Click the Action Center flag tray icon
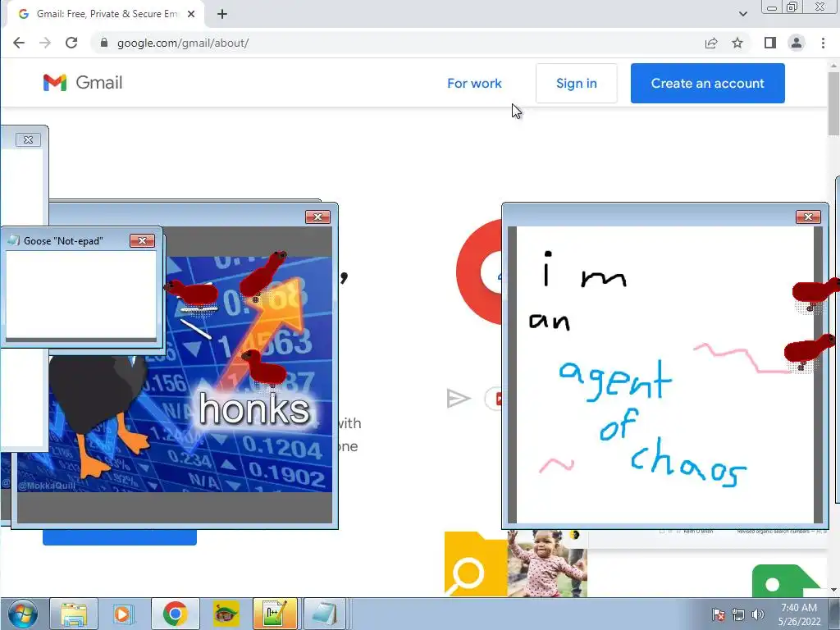Screen dimensions: 840x630 coord(719,615)
